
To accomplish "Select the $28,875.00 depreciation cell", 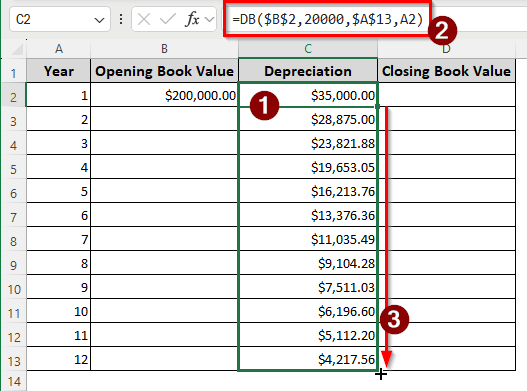I will point(308,119).
